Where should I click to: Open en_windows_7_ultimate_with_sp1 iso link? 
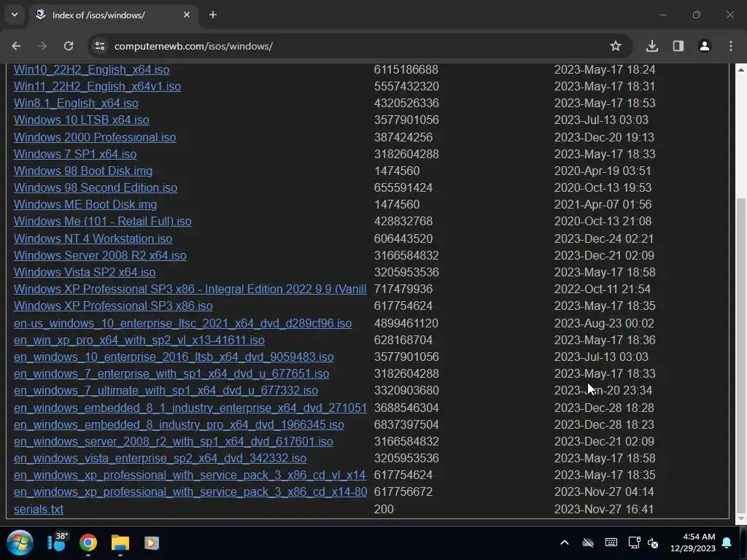tap(166, 390)
